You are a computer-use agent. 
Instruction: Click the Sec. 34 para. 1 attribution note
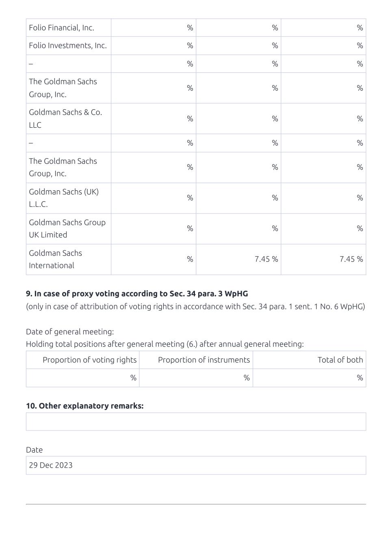coord(195,307)
